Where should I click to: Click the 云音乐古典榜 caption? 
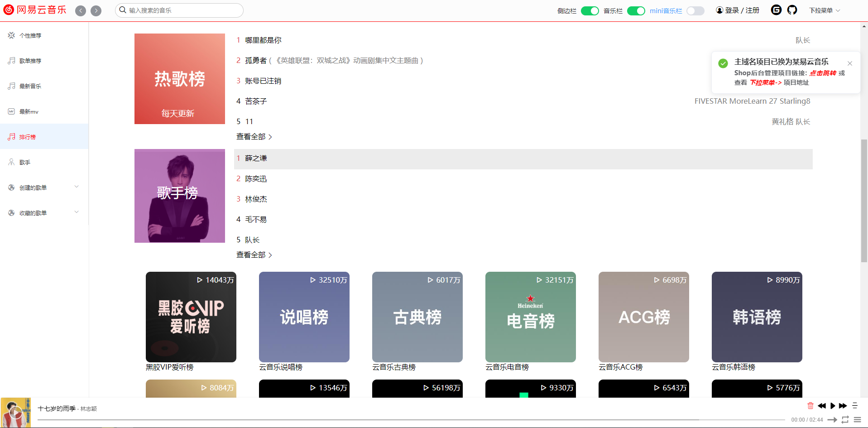394,367
